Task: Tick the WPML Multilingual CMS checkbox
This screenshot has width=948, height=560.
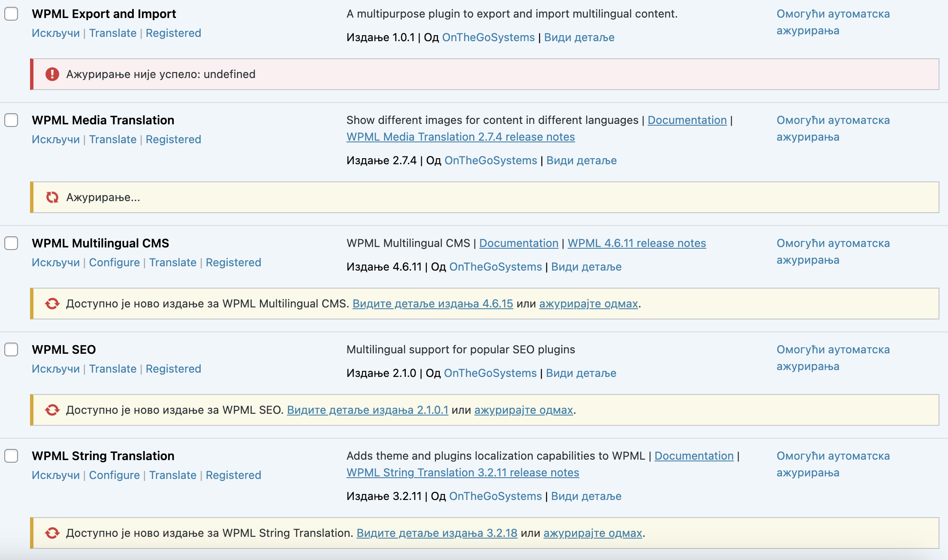Action: 11,243
